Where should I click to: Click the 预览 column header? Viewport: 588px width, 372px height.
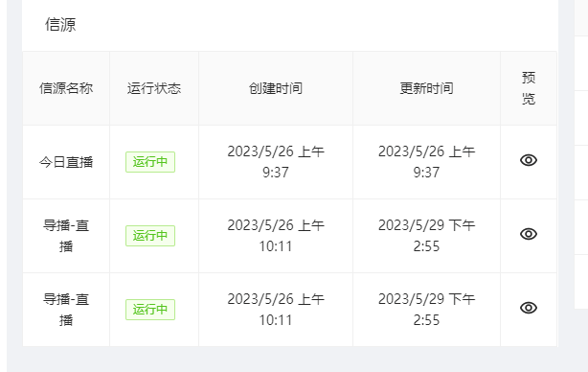(x=529, y=88)
